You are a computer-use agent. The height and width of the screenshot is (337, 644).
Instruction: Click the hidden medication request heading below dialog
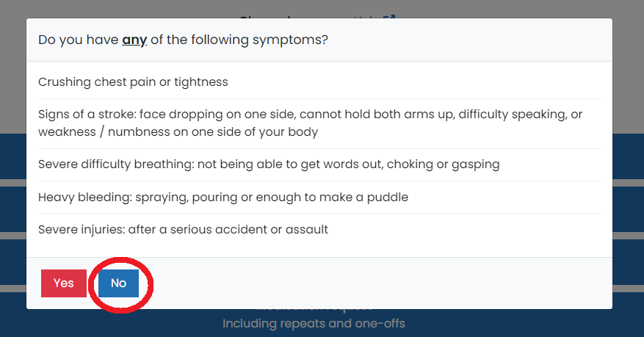tap(314, 307)
